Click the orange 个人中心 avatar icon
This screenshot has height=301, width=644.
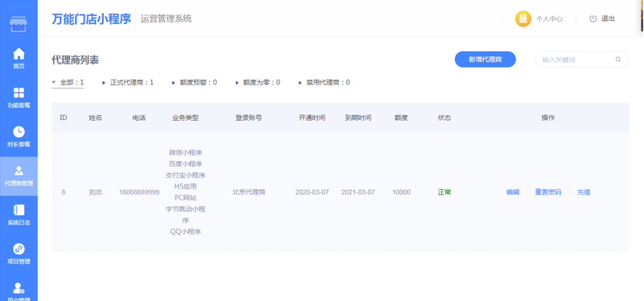[523, 19]
